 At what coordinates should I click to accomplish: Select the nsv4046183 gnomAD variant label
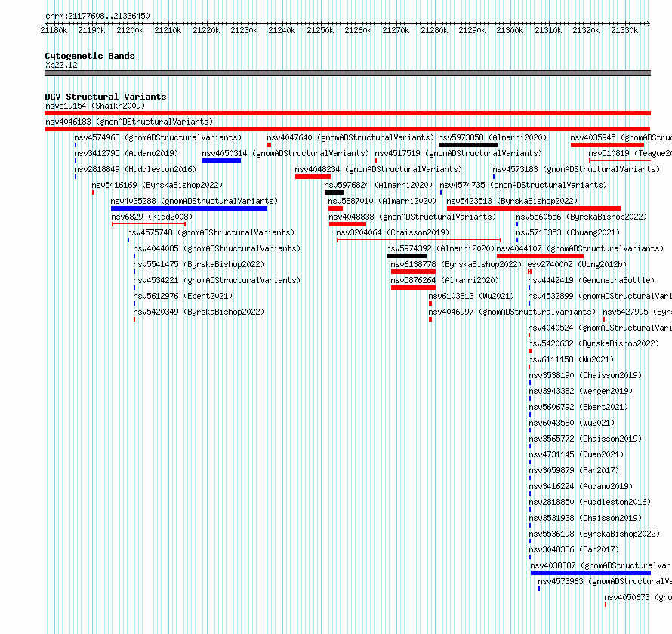(x=129, y=122)
